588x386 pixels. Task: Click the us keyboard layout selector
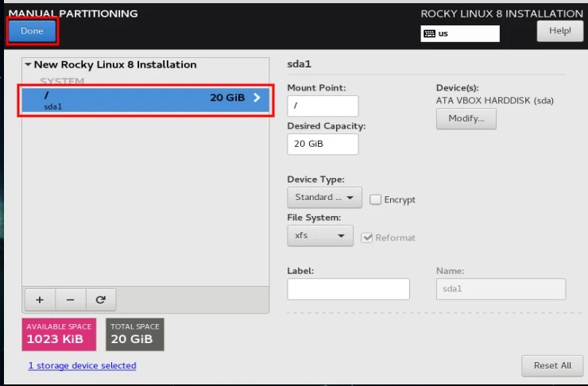tap(460, 33)
